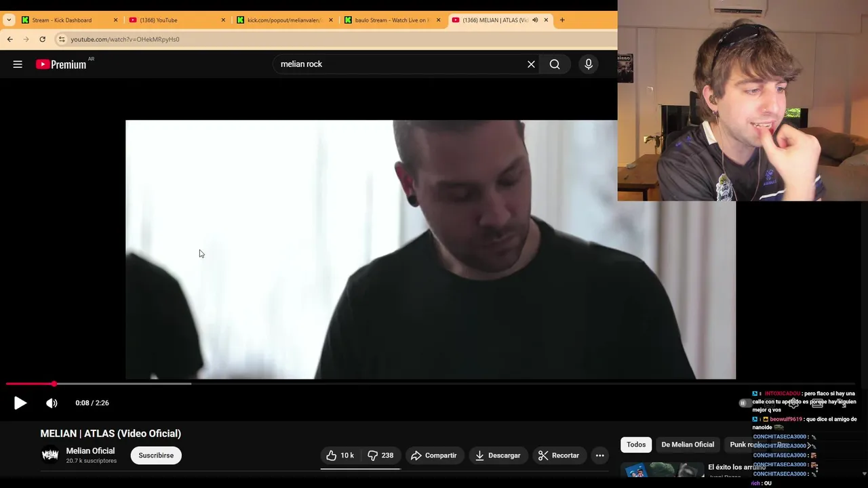Click chat username INTOXICADOU
Image resolution: width=868 pixels, height=488 pixels.
[x=782, y=394]
